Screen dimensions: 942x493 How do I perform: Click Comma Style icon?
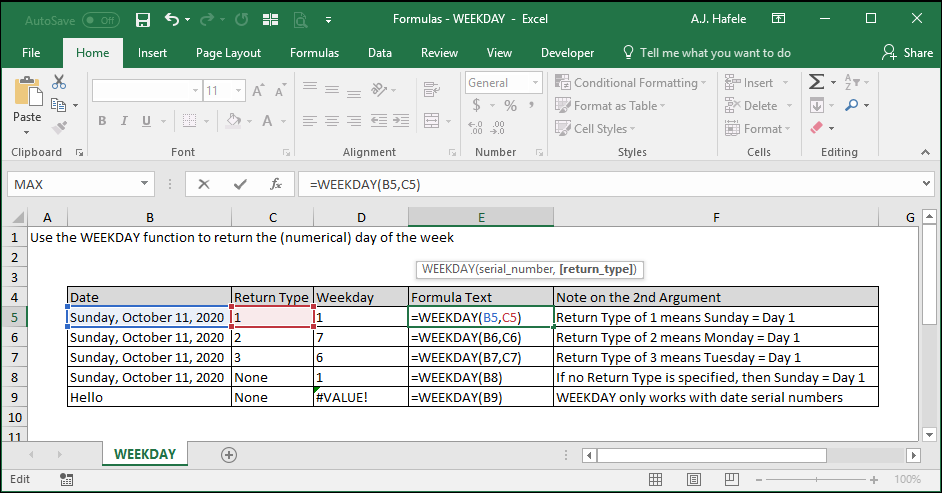coord(531,106)
